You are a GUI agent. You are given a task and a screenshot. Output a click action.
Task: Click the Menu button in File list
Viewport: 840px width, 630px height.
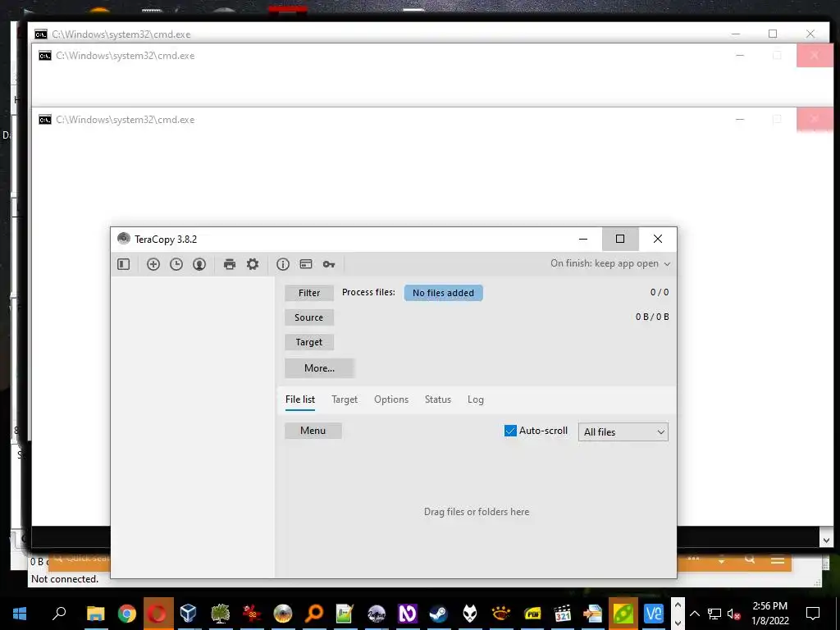(313, 431)
